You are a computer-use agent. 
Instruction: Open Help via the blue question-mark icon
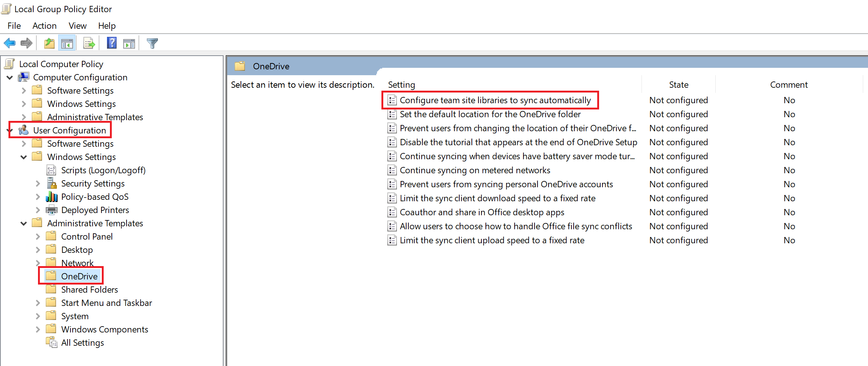tap(111, 43)
